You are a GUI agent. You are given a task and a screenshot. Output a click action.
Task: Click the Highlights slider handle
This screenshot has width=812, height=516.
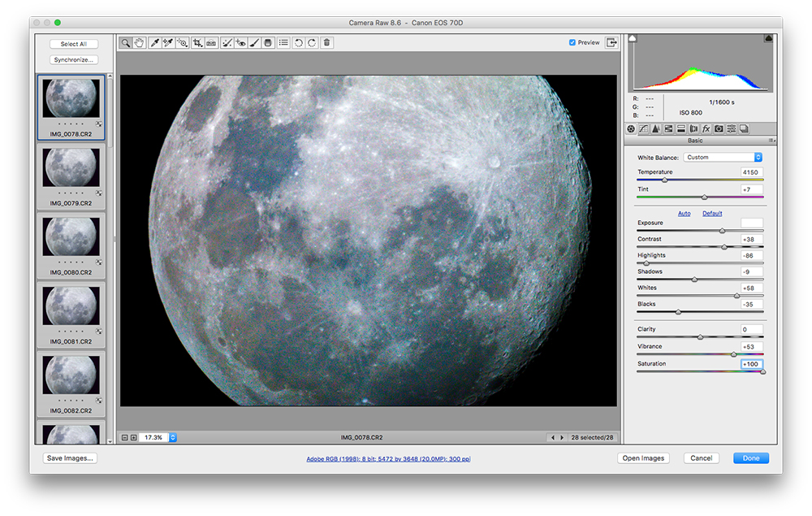click(646, 263)
